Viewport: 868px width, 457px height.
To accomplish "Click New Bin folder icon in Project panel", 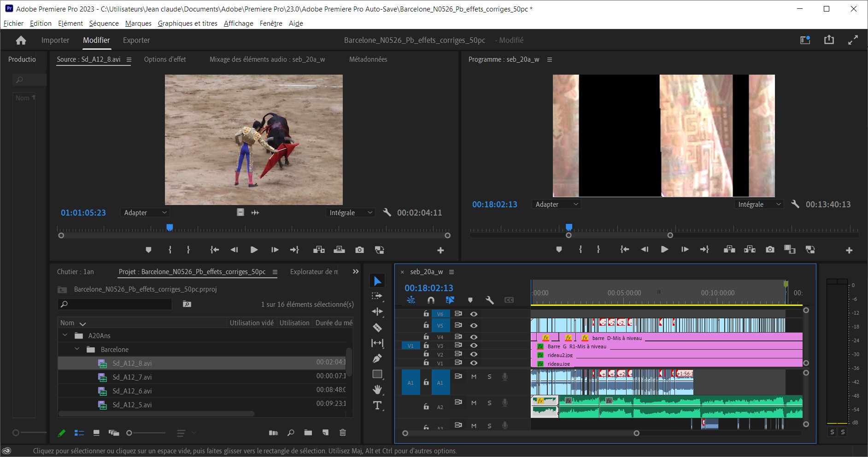I will coord(308,433).
